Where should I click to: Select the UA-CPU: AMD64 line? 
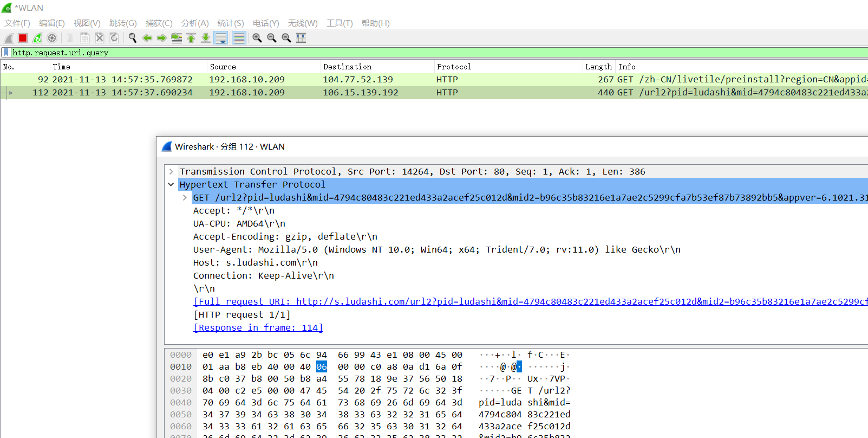239,223
